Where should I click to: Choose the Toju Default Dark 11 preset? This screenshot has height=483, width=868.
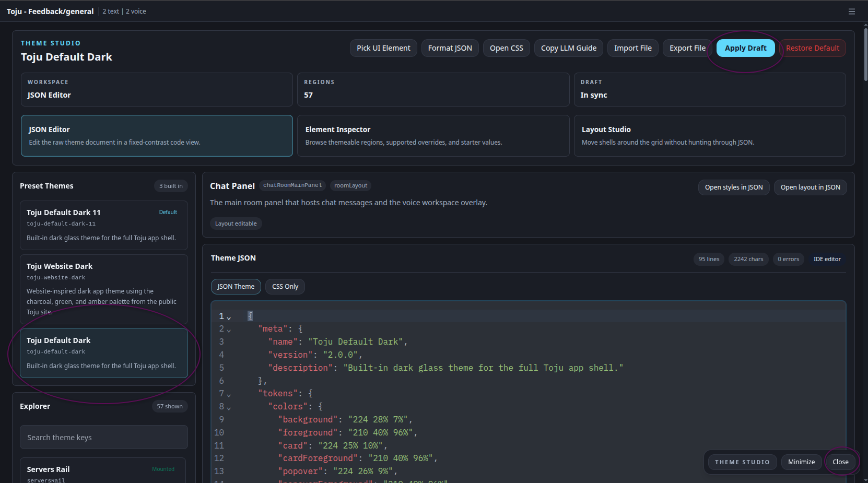(x=104, y=225)
